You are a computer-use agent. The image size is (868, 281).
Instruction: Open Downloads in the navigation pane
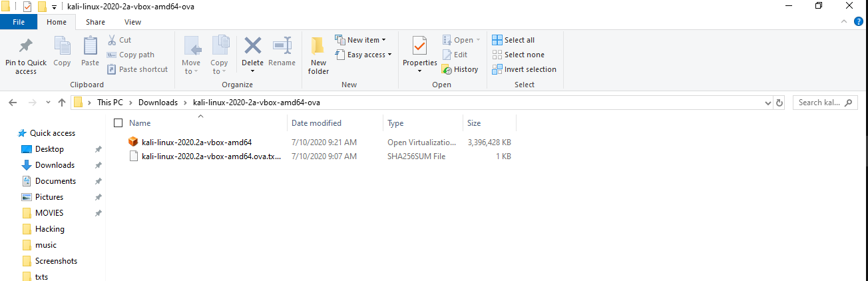55,165
